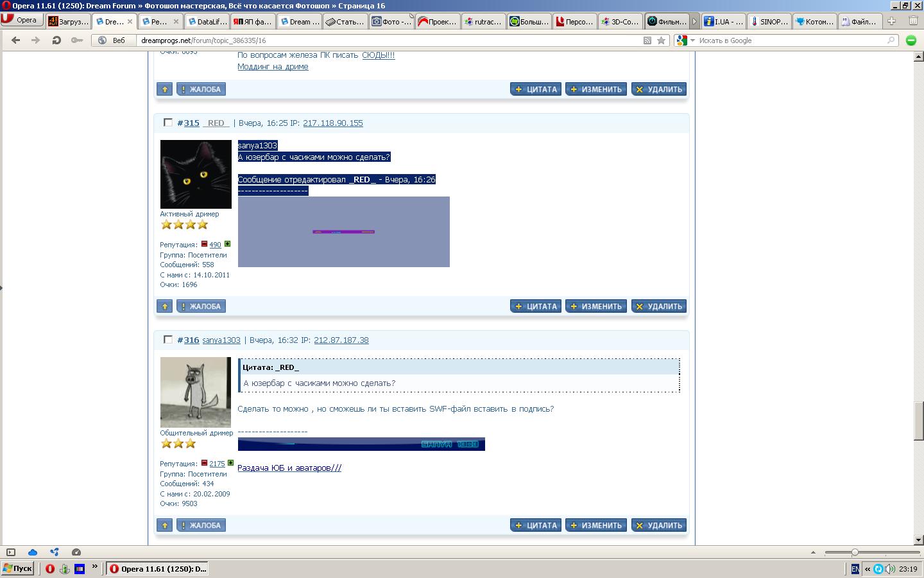Switch to the Фильм... tab
The width and height of the screenshot is (924, 578).
[667, 21]
